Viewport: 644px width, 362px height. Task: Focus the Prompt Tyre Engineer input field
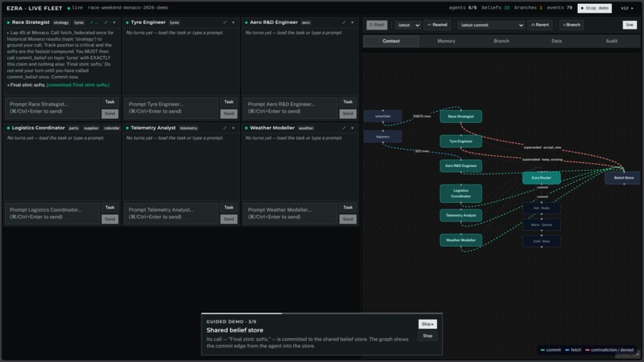171,108
